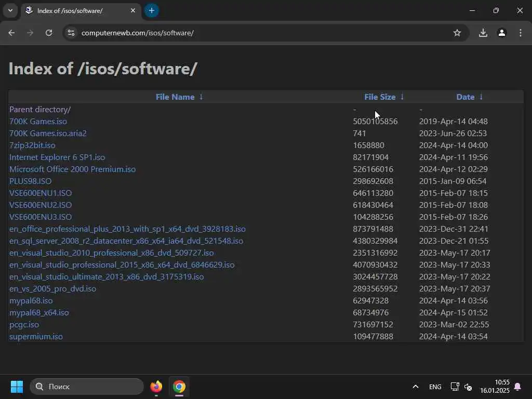Click the date 2023-Mar-02 22:55

click(454, 325)
